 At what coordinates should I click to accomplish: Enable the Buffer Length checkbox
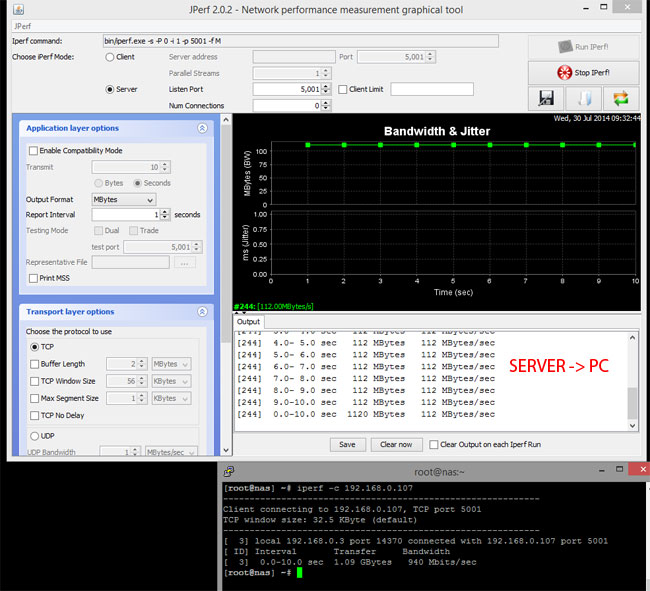(x=34, y=364)
